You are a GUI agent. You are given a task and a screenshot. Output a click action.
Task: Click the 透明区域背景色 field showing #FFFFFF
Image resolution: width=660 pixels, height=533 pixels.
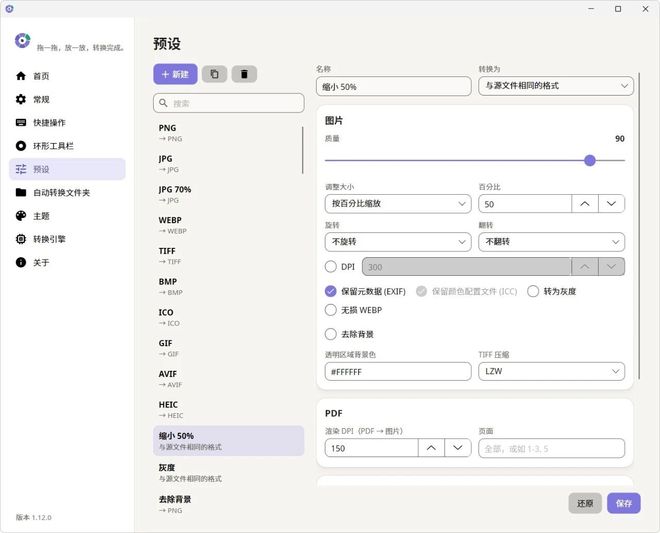[x=398, y=372]
